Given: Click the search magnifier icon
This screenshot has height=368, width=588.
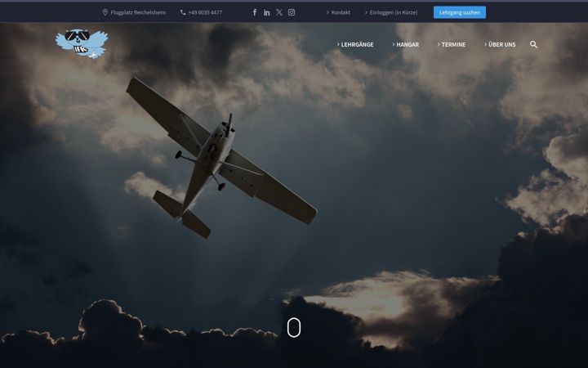Looking at the screenshot, I should 533,45.
